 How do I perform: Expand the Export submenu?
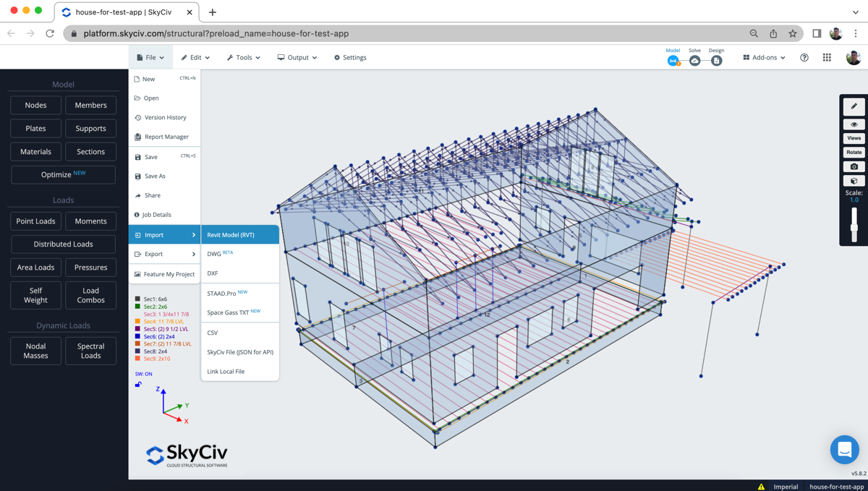click(x=164, y=255)
